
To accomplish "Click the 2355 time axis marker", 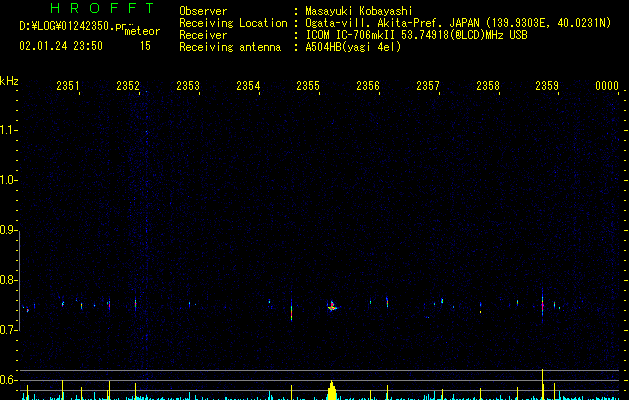I will [308, 86].
